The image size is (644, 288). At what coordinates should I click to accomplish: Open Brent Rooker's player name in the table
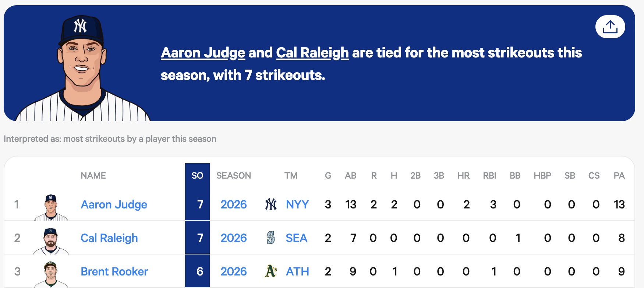tap(114, 271)
